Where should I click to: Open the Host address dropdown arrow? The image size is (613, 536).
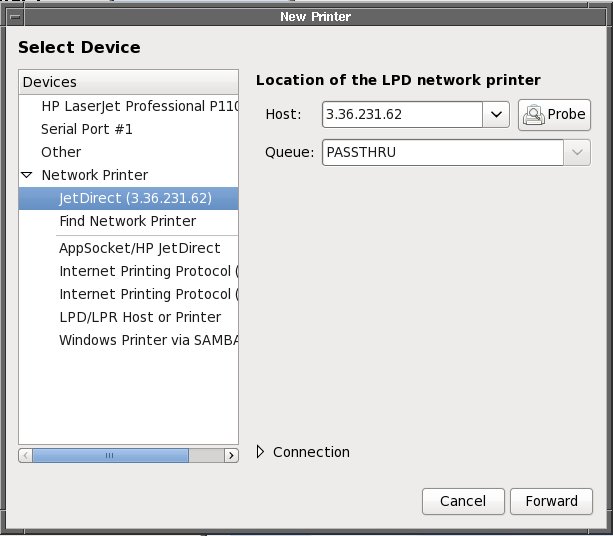(x=497, y=115)
